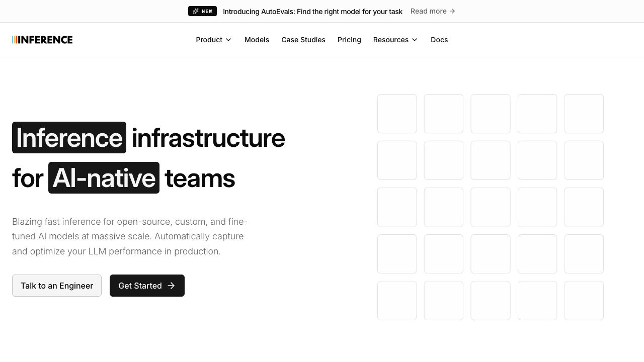Go to the Models page

click(x=257, y=40)
